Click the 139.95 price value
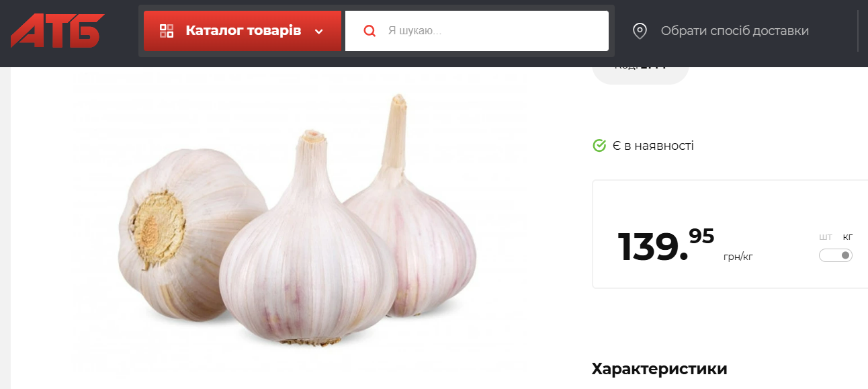 [x=666, y=245]
